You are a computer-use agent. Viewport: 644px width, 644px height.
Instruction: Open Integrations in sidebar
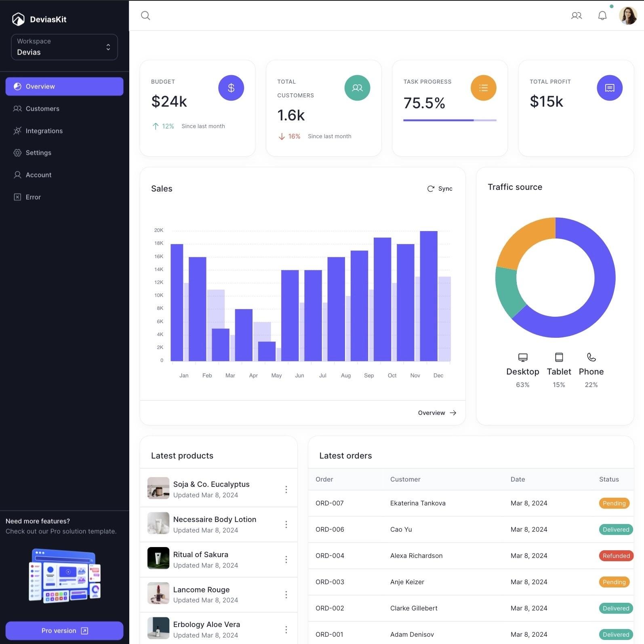pos(64,131)
